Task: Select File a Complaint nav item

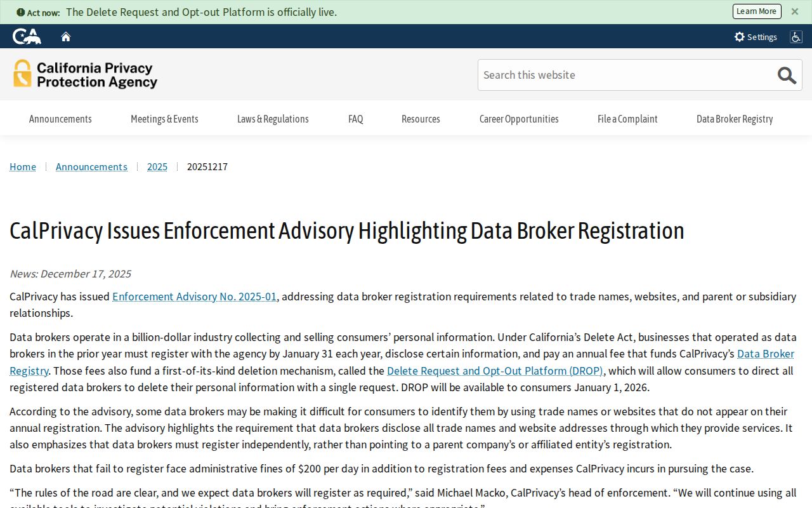Action: 627,119
